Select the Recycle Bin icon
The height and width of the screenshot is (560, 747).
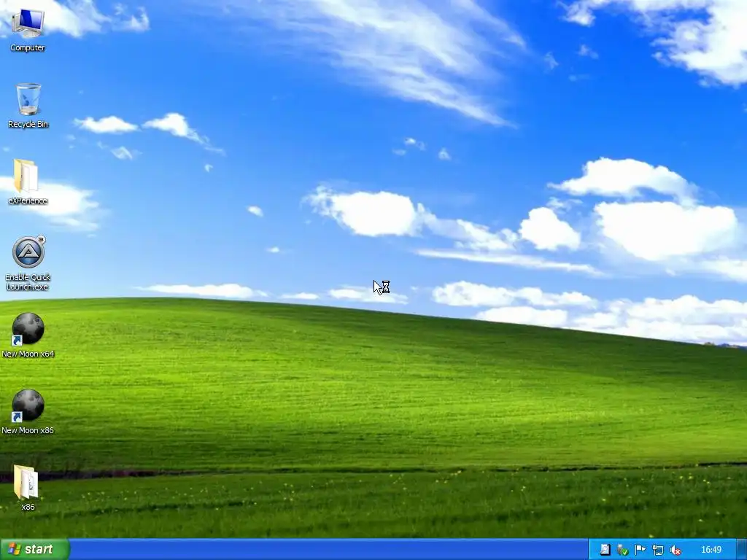[28, 106]
